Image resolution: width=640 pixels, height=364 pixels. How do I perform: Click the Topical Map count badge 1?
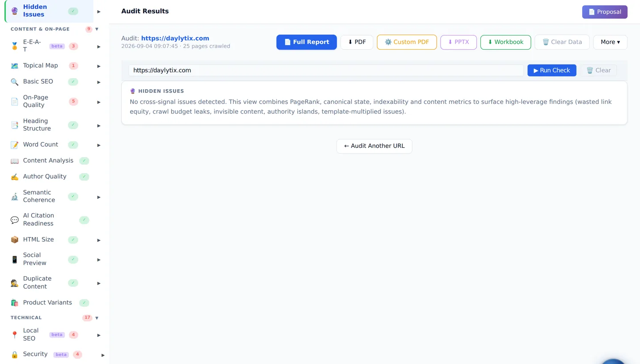click(x=73, y=66)
